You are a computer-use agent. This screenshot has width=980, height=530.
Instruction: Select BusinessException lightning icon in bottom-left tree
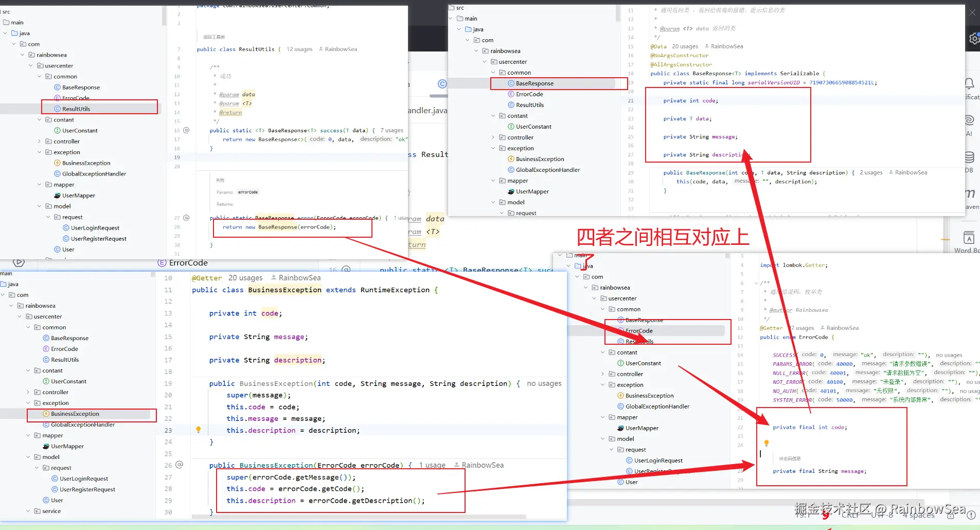tap(46, 414)
